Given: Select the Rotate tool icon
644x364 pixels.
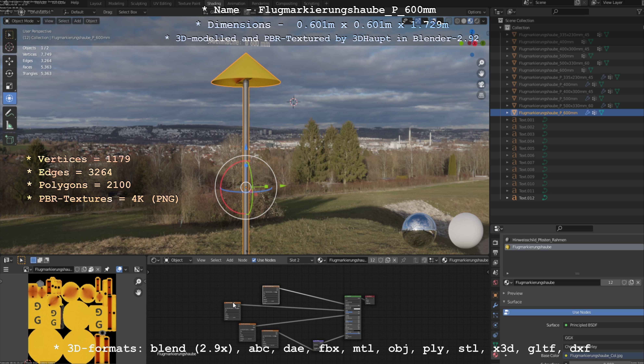Looking at the screenshot, I should point(9,73).
